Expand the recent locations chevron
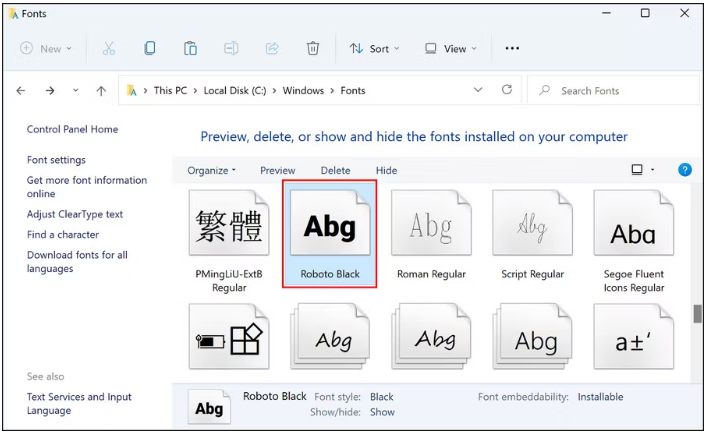The image size is (708, 433). 75,90
